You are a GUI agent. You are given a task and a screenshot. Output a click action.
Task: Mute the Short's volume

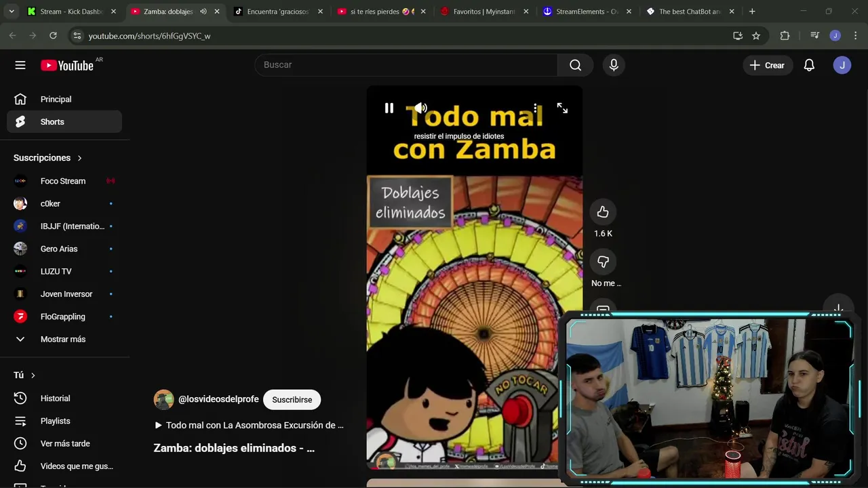pyautogui.click(x=421, y=108)
